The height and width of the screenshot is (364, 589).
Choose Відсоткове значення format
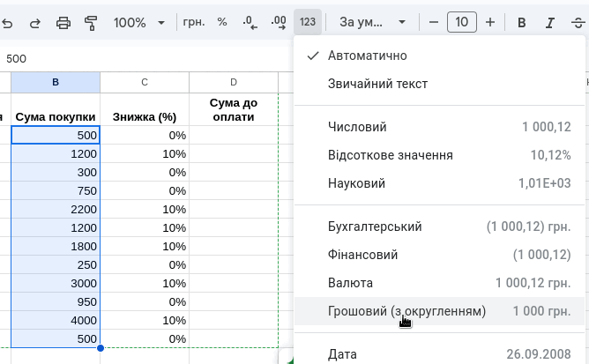click(x=439, y=155)
